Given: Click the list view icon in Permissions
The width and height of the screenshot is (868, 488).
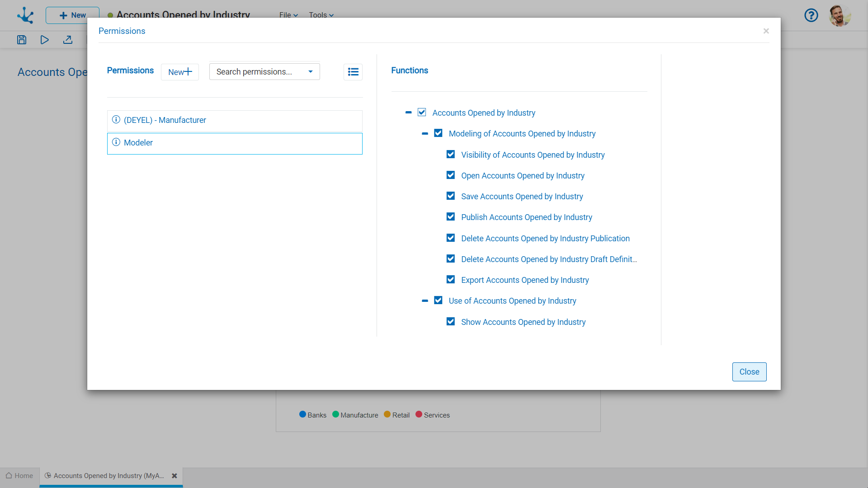Looking at the screenshot, I should 353,72.
